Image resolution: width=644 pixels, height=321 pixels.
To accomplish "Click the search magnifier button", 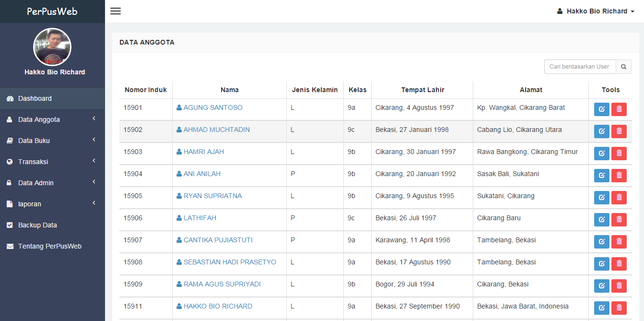I will 623,67.
